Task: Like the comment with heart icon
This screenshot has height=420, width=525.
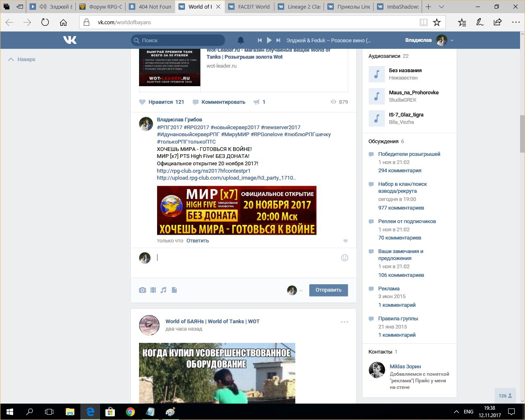Action: point(345,241)
